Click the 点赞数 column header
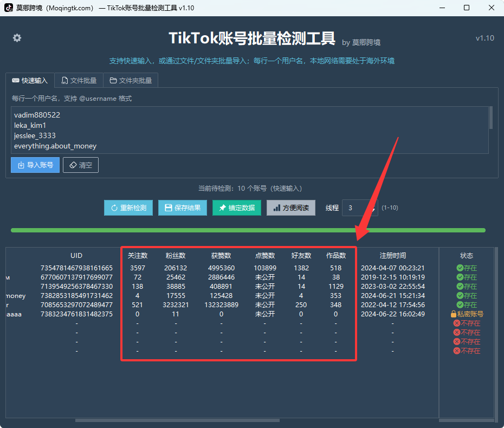504x428 pixels. point(265,256)
